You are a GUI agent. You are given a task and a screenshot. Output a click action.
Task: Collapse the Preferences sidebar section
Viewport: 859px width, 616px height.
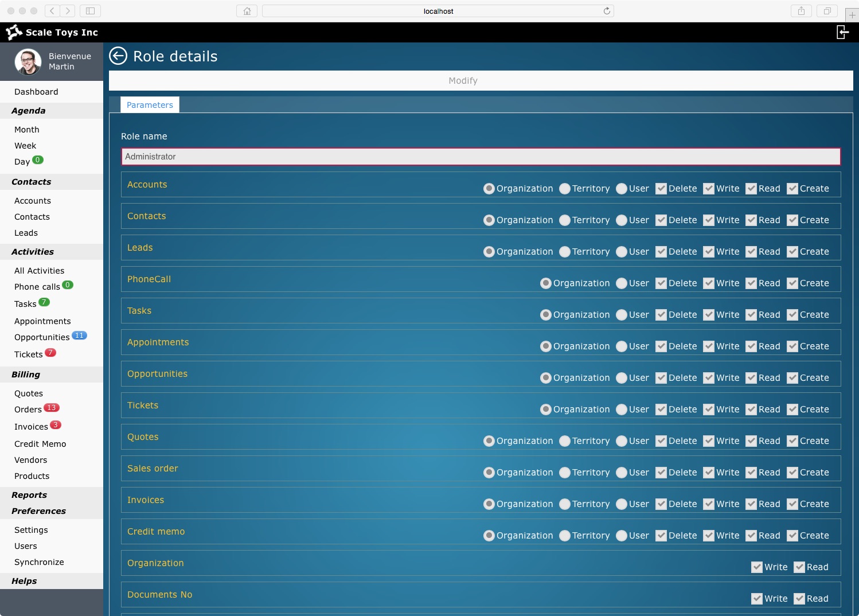[x=52, y=511]
